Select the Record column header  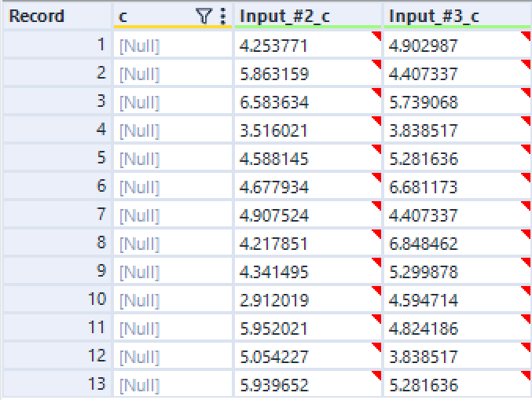coord(57,16)
